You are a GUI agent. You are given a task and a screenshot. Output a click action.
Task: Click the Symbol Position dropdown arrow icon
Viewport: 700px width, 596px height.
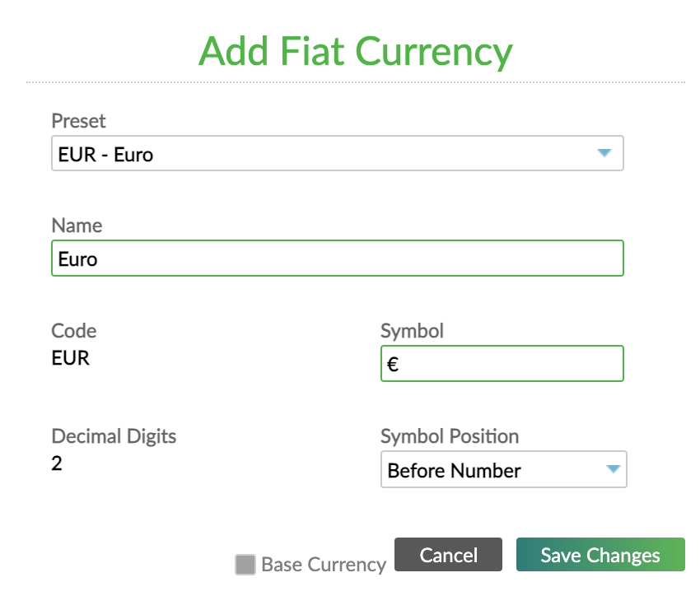(613, 469)
